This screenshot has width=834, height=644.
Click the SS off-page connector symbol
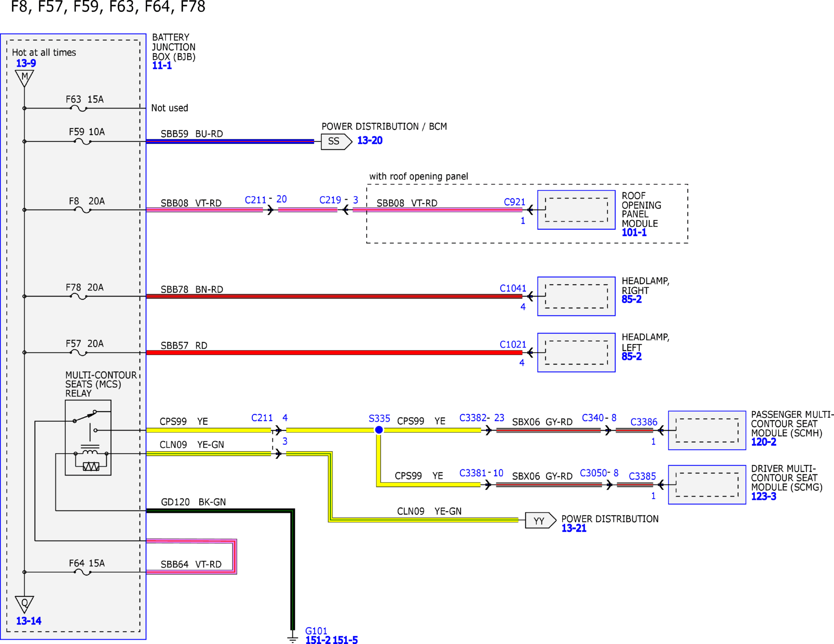[336, 142]
